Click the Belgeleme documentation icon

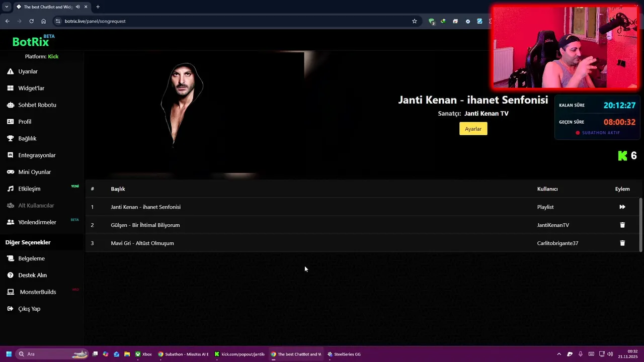10,258
